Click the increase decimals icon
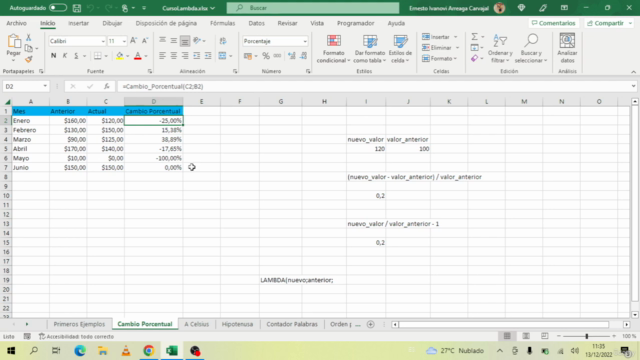 (291, 56)
